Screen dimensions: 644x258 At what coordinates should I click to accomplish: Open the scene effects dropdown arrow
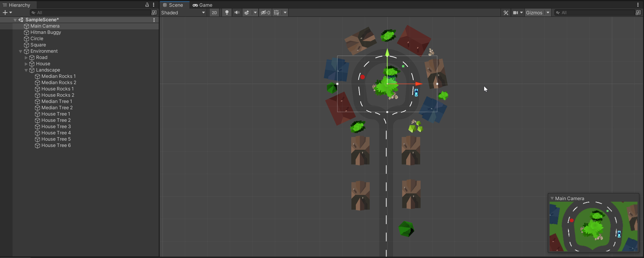click(255, 13)
